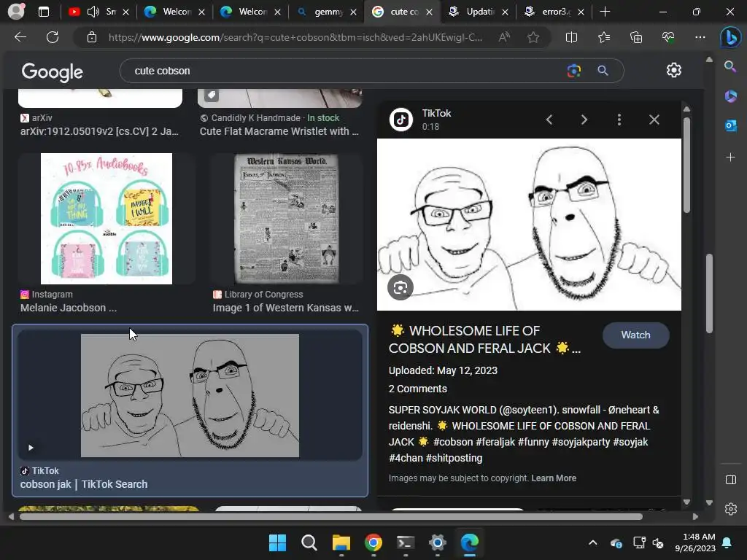Add page to favorites star icon
Viewport: 747px width, 560px height.
click(x=533, y=37)
